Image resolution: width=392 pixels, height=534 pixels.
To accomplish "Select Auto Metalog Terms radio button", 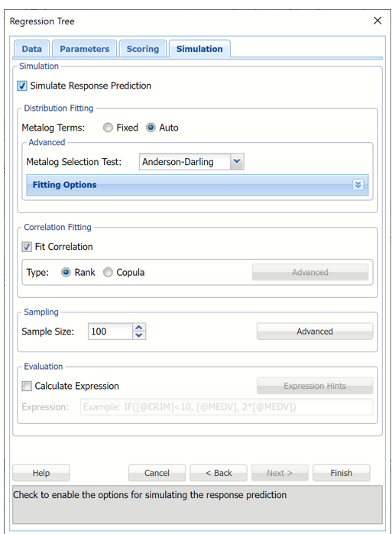I will point(151,128).
